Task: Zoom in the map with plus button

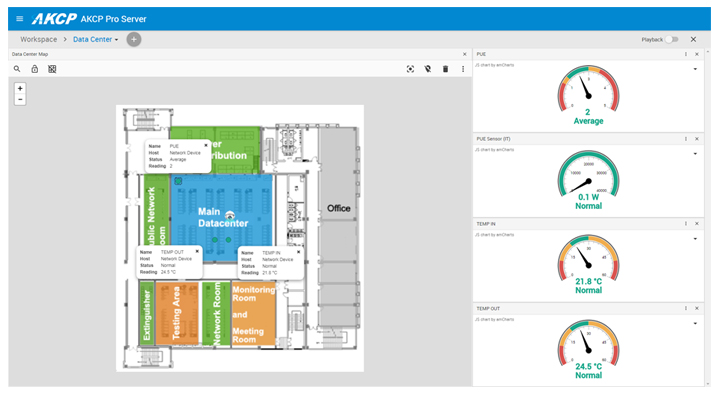Action: pyautogui.click(x=20, y=88)
